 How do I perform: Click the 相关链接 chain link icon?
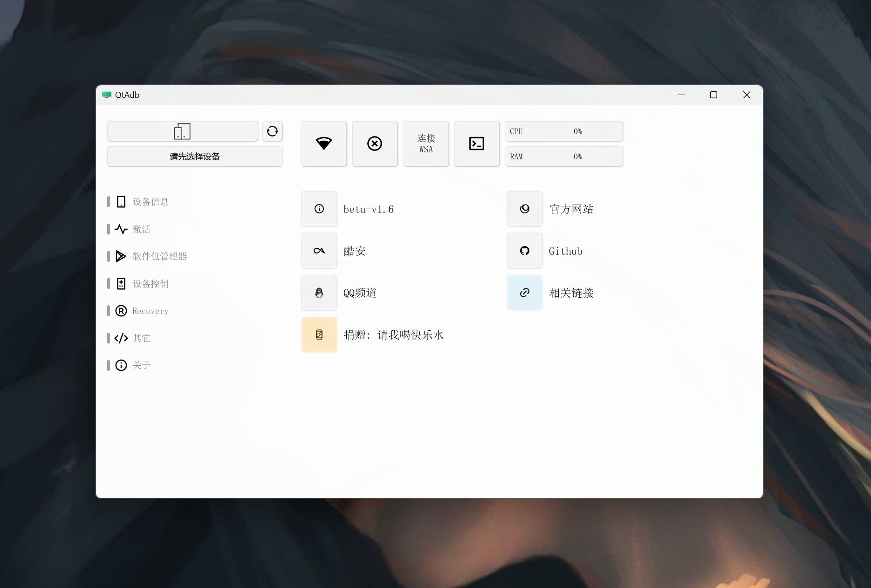[525, 293]
